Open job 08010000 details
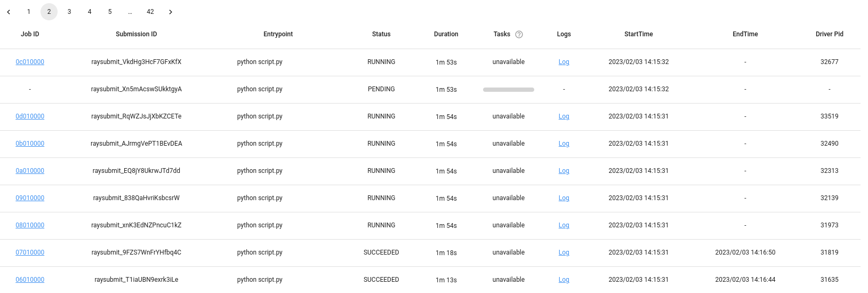The image size is (868, 293). (30, 225)
